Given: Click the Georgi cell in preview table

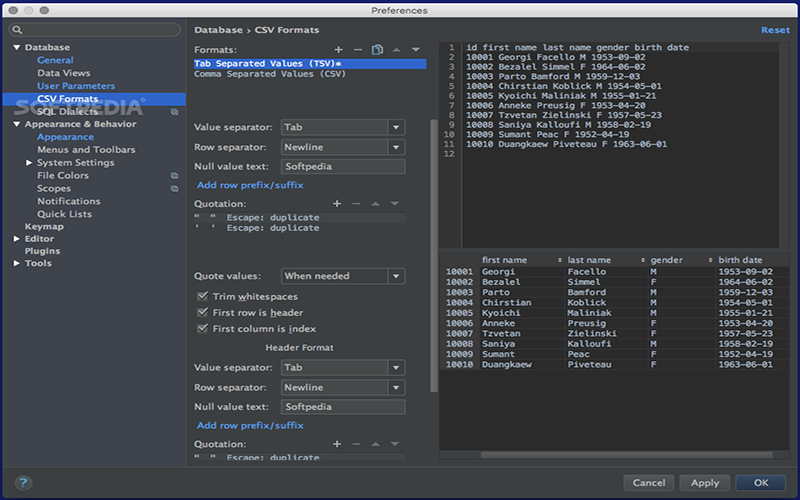Looking at the screenshot, I should [x=498, y=272].
